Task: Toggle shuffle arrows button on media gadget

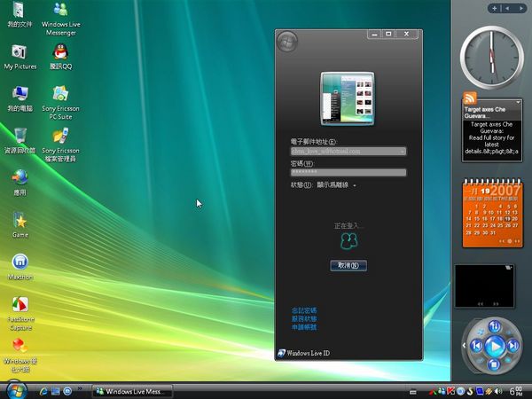Action: click(495, 326)
